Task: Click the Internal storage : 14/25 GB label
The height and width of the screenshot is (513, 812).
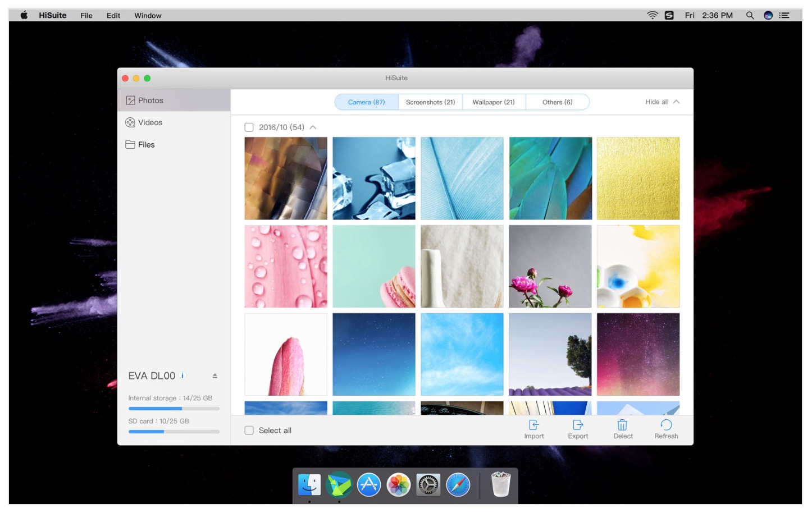Action: click(x=170, y=398)
